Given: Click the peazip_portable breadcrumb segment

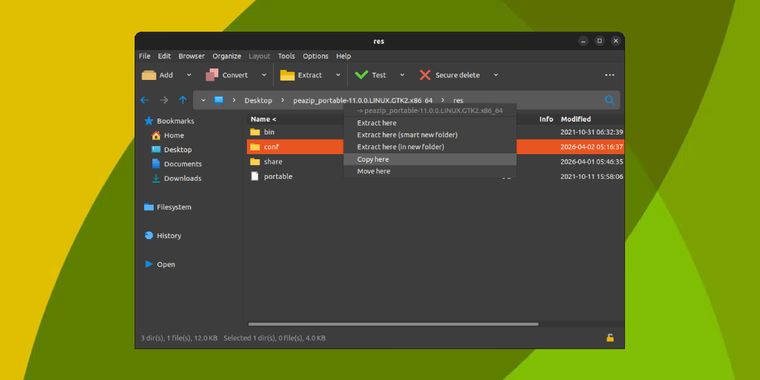Looking at the screenshot, I should 363,100.
